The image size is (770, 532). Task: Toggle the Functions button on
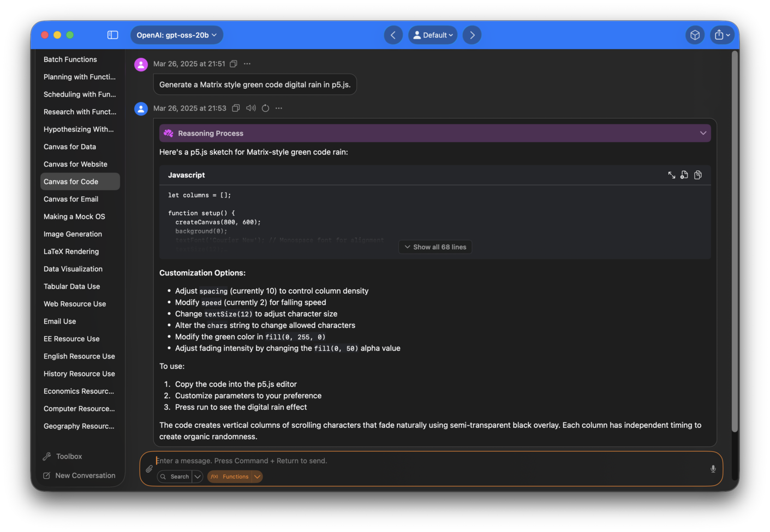pyautogui.click(x=230, y=476)
